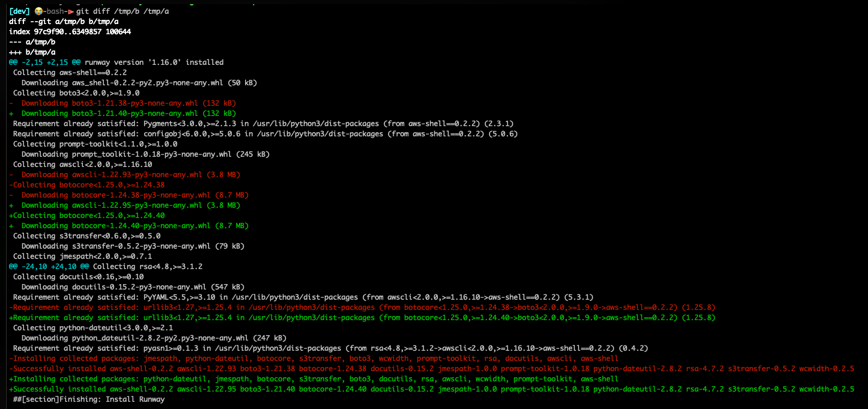Click the "index 97c9f90..6349857 100644" line
This screenshot has height=409, width=868.
click(70, 32)
